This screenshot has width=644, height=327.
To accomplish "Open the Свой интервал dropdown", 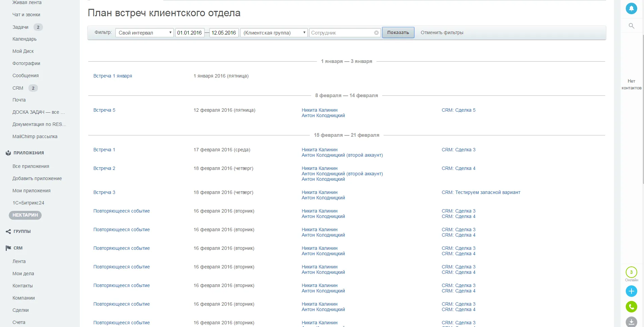I will click(x=144, y=33).
